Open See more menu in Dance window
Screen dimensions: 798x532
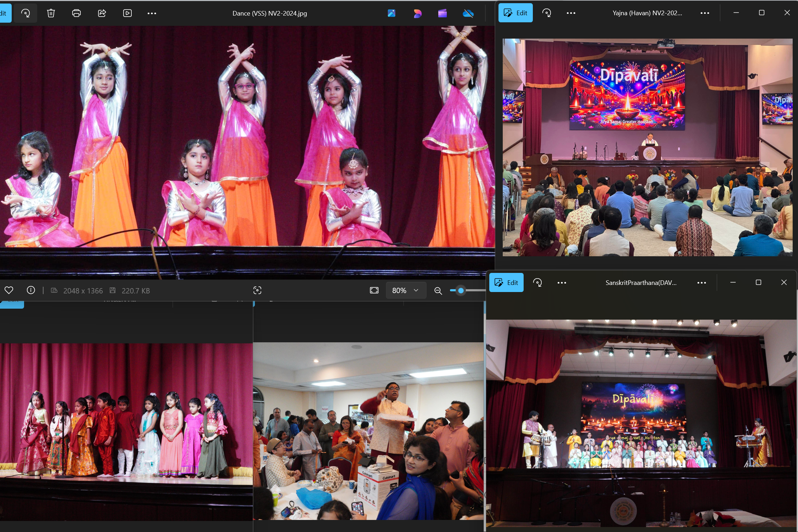pyautogui.click(x=152, y=13)
